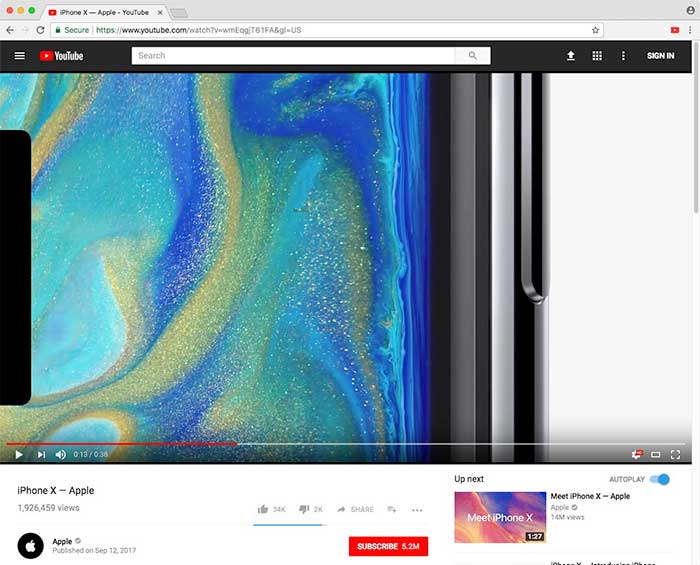Click the YouTube logo to go home
The height and width of the screenshot is (565, 700).
[61, 56]
